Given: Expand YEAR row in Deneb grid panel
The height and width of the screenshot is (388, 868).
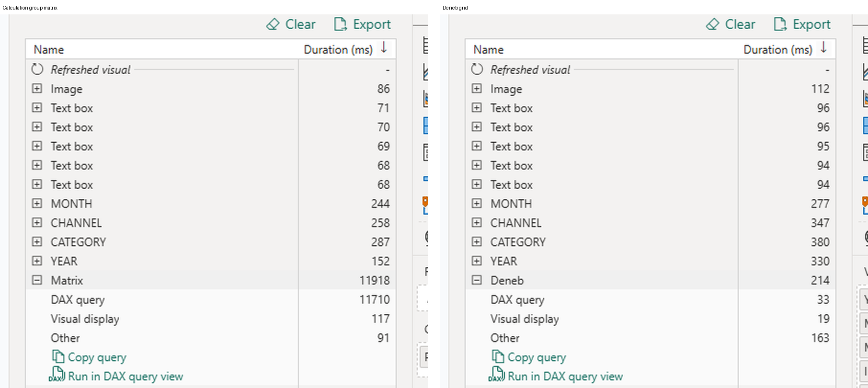Looking at the screenshot, I should (477, 261).
